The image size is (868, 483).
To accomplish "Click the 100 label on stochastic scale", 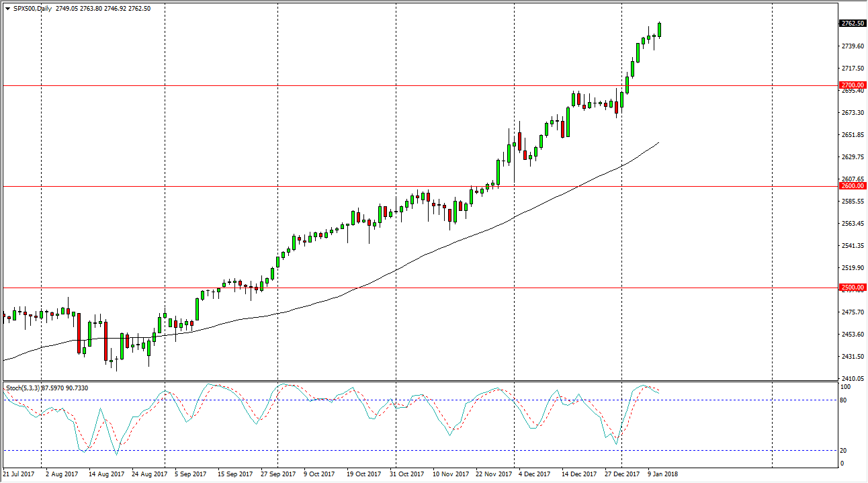I will tap(846, 388).
